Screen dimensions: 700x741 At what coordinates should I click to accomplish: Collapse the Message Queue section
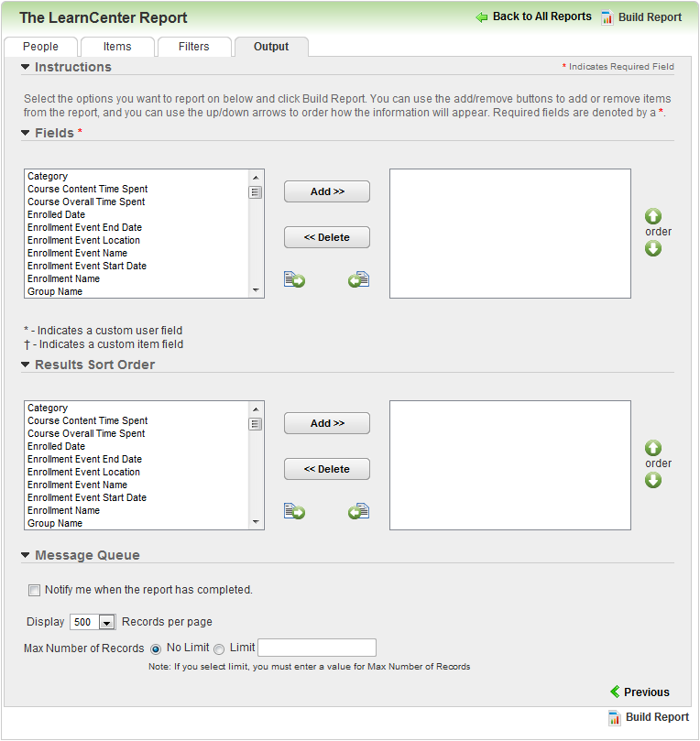tap(26, 555)
